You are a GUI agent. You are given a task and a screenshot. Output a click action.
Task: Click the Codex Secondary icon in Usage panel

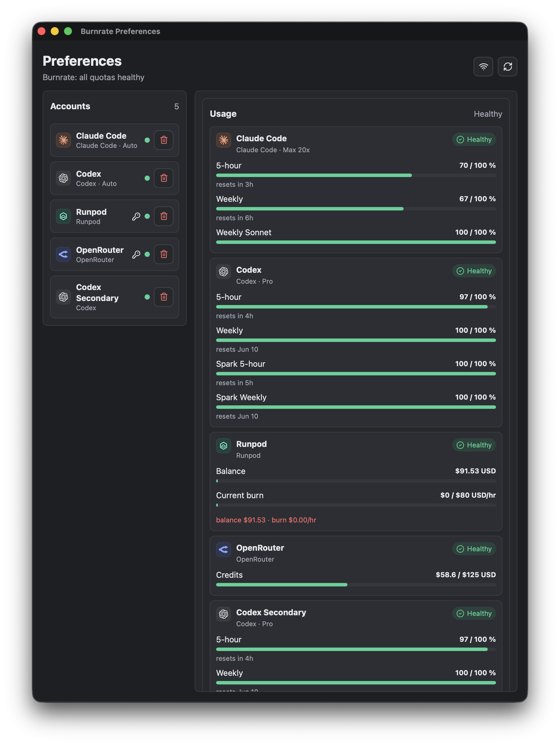point(224,614)
